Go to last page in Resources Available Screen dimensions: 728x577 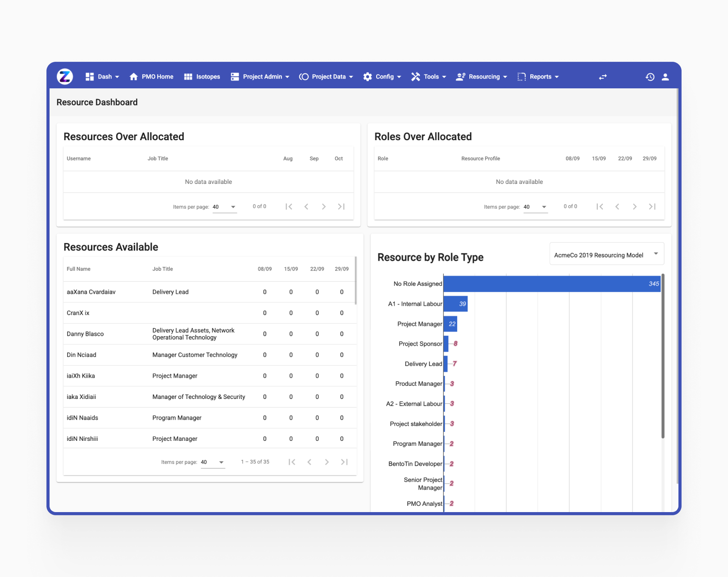pyautogui.click(x=344, y=462)
